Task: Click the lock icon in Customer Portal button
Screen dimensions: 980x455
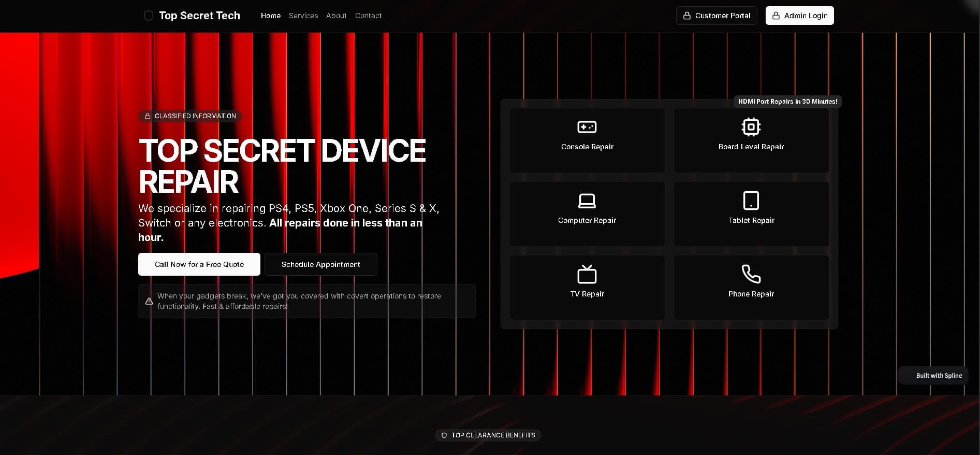Action: 687,16
